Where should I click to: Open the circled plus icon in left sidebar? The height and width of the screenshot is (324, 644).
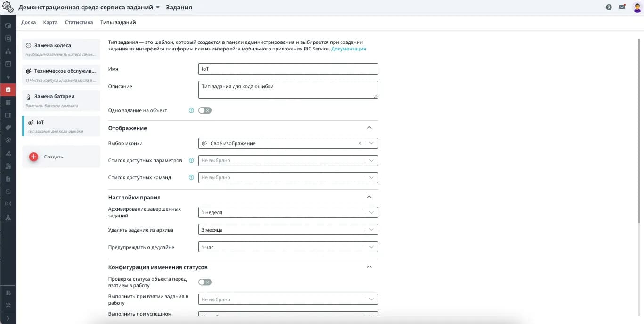point(8,191)
